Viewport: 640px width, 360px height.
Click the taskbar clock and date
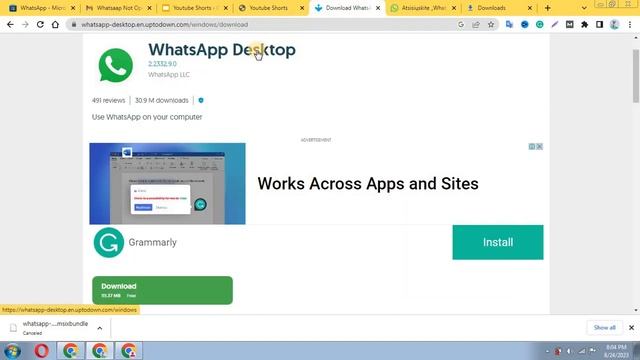coord(617,351)
